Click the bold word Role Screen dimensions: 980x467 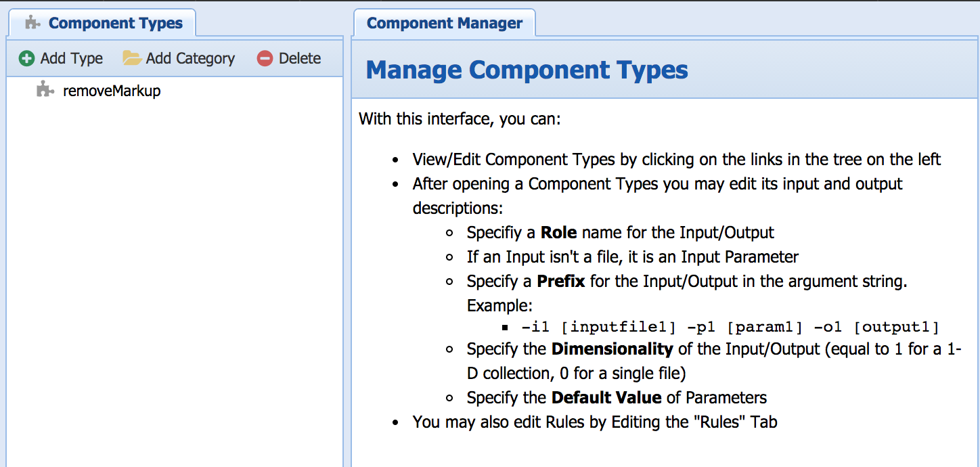click(558, 233)
